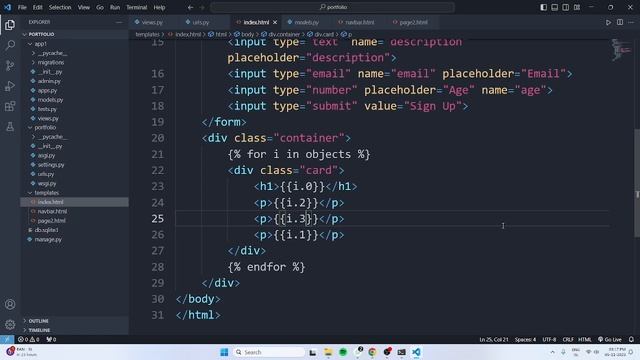Screen dimensions: 640x360
Task: Open the editor More Actions ellipsis
Action: 631,22
